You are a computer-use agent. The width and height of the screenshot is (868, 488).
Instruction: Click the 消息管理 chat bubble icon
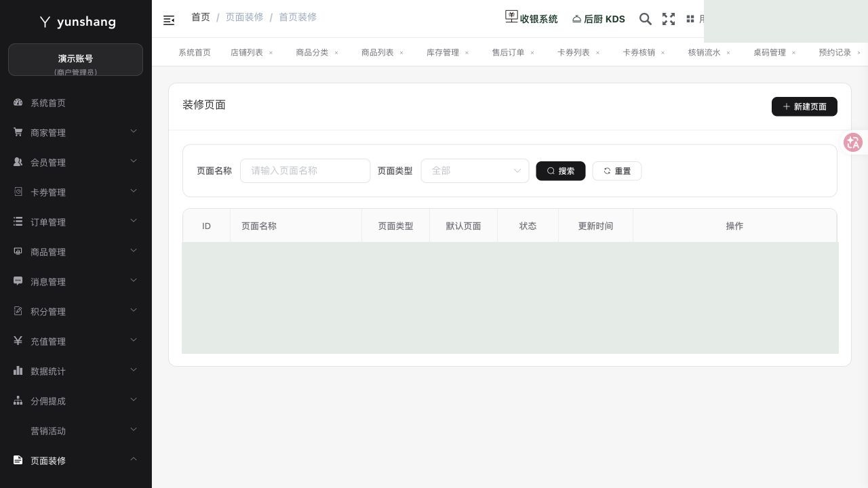18,281
